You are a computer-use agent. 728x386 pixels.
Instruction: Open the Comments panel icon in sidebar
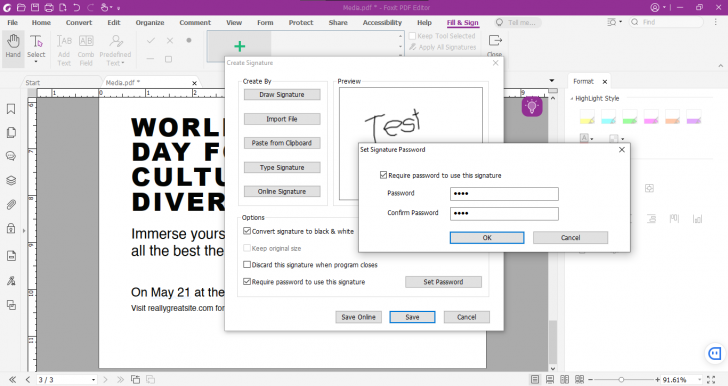click(11, 156)
